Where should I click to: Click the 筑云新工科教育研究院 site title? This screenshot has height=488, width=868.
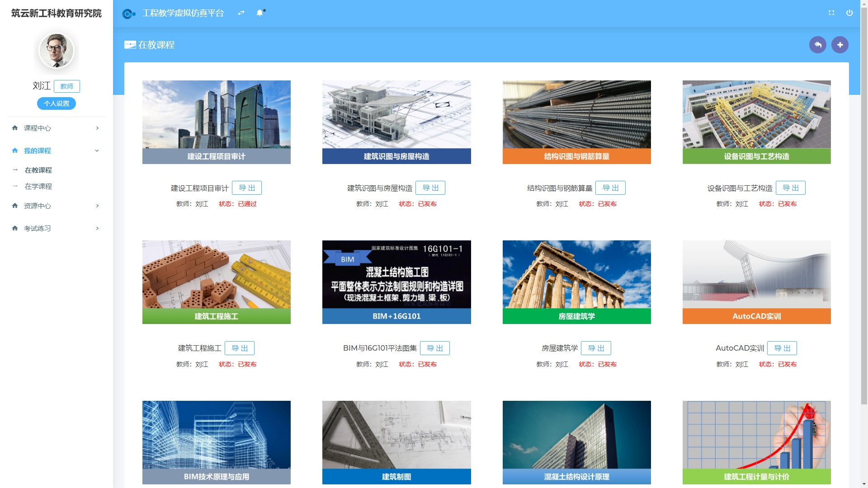point(57,13)
